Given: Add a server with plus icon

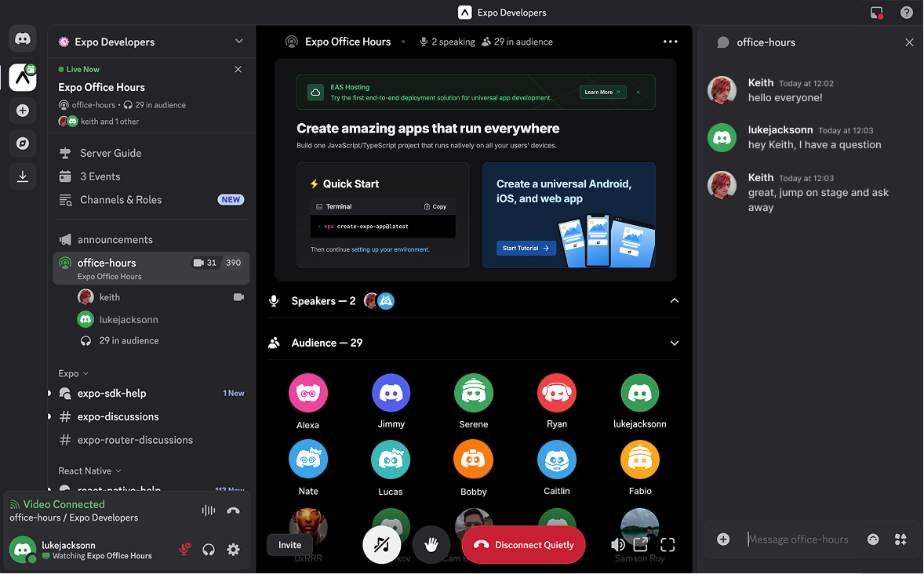Looking at the screenshot, I should coord(23,111).
